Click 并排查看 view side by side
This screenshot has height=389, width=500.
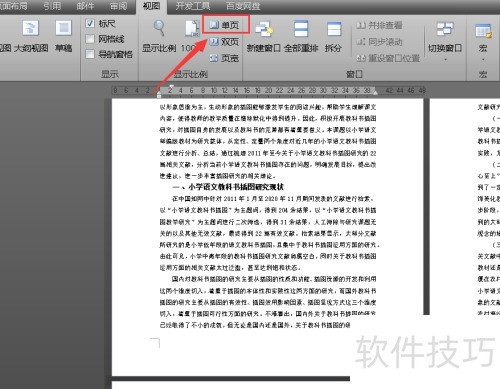pyautogui.click(x=379, y=25)
